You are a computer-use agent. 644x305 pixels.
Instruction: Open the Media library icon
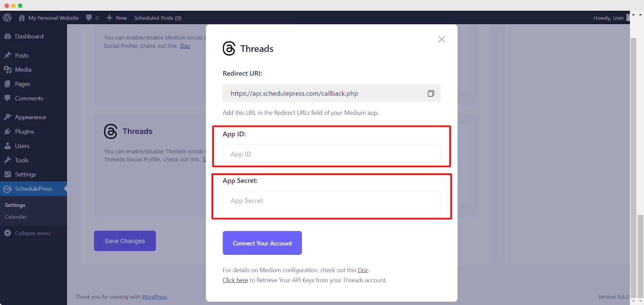tap(9, 69)
